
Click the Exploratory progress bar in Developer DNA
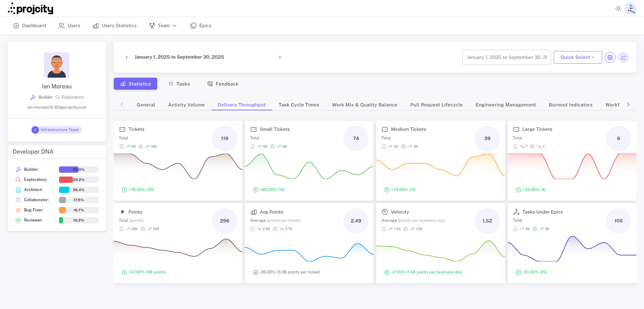pos(78,180)
